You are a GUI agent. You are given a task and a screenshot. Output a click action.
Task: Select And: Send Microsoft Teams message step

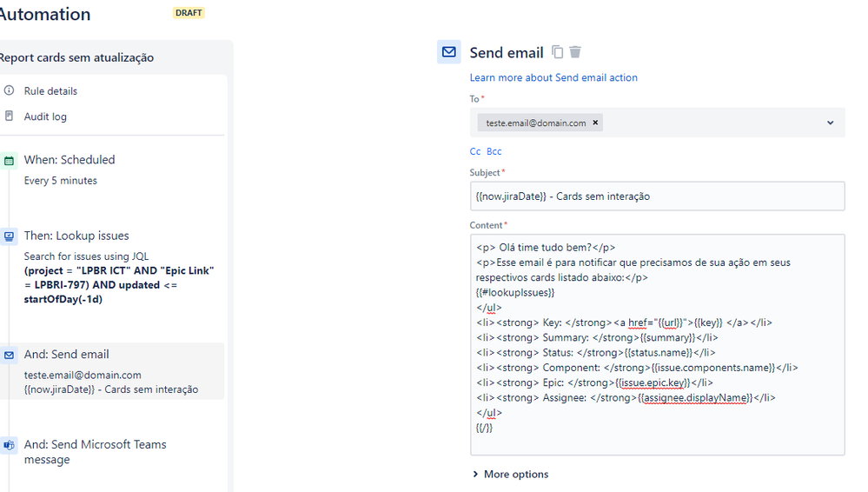(x=95, y=451)
